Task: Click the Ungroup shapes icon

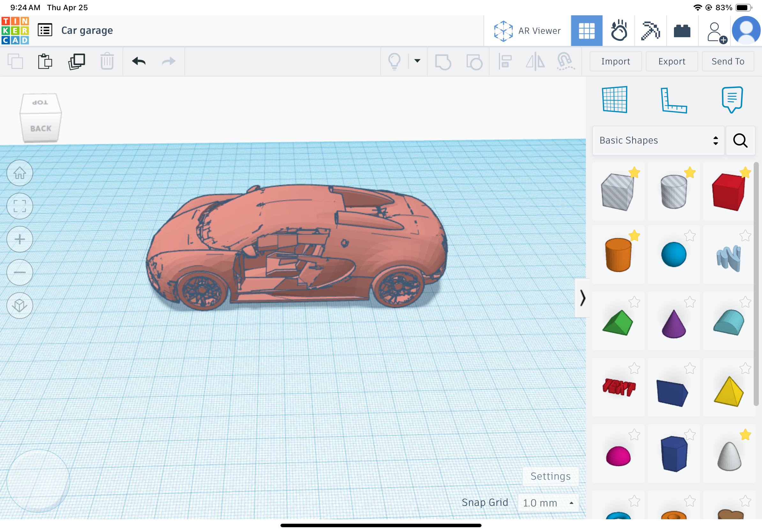Action: (474, 62)
